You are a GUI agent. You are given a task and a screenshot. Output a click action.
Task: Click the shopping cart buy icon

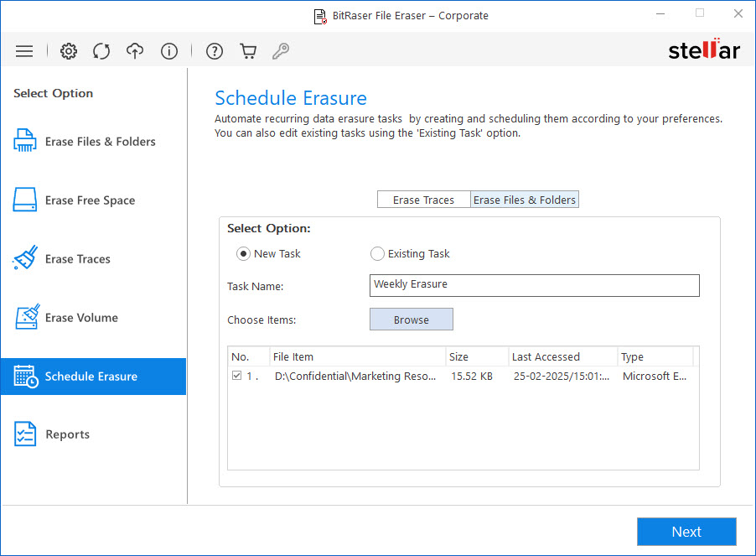tap(248, 51)
